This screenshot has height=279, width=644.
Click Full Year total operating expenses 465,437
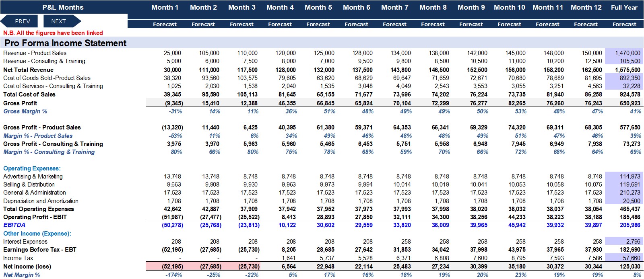(x=630, y=209)
